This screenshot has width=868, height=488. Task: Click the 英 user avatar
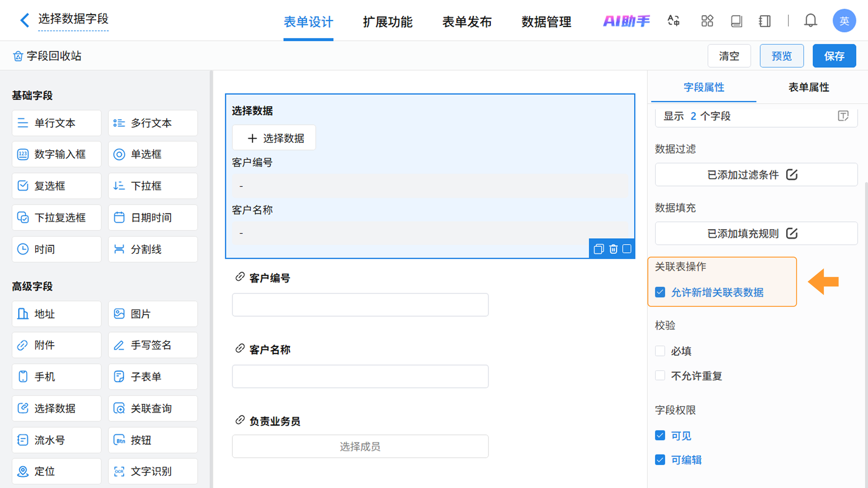(x=844, y=21)
